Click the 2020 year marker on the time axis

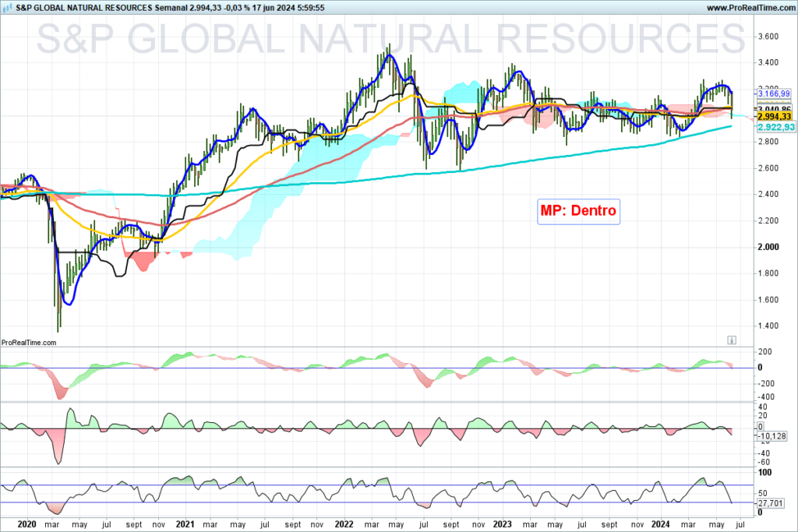point(26,524)
